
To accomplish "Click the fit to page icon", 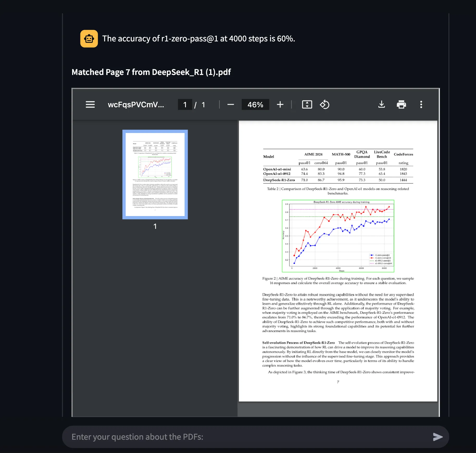I will click(307, 105).
